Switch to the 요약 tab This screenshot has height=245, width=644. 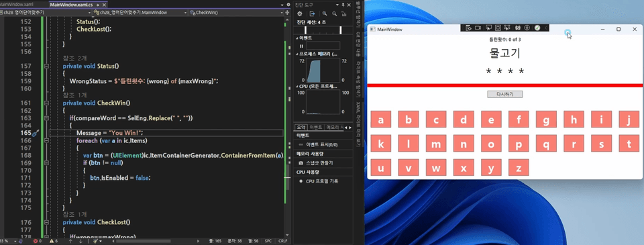pyautogui.click(x=301, y=127)
